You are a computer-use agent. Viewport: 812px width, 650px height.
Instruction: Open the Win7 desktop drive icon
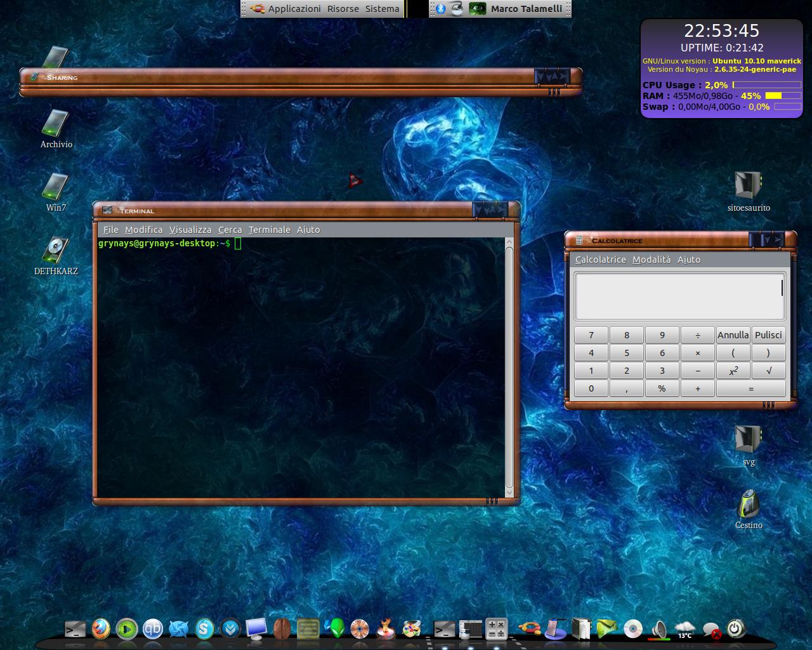[56, 192]
